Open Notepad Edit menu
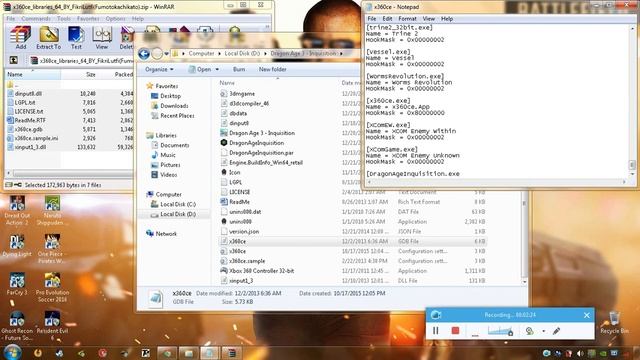This screenshot has width=640, height=360. (x=387, y=19)
